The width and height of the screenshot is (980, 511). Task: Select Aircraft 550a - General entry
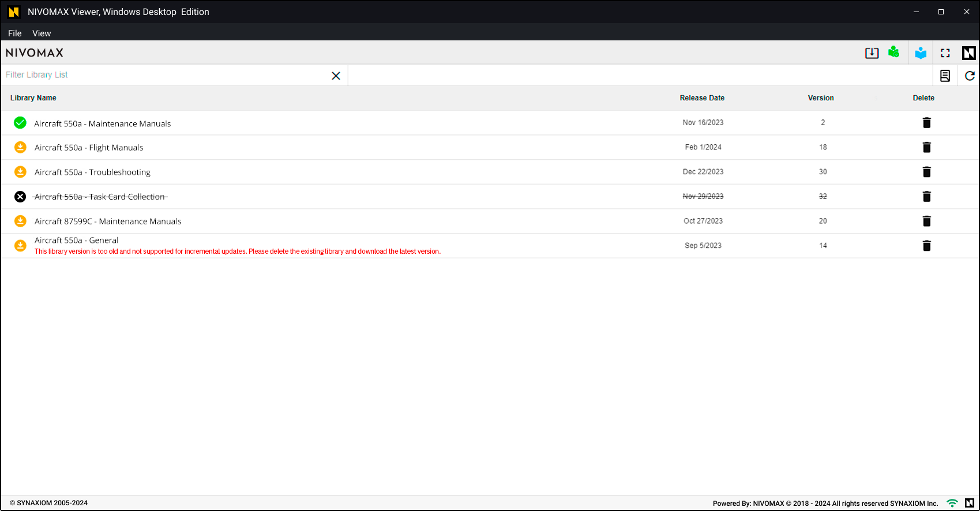pyautogui.click(x=490, y=246)
